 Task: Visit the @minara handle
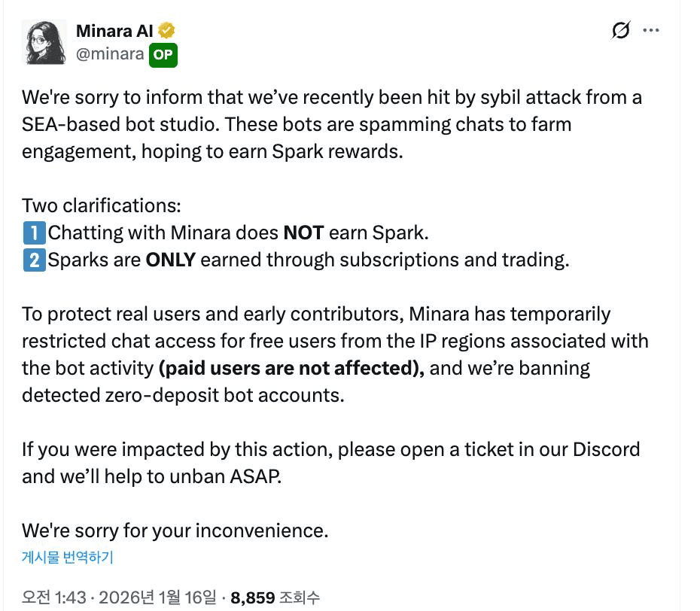click(x=110, y=54)
